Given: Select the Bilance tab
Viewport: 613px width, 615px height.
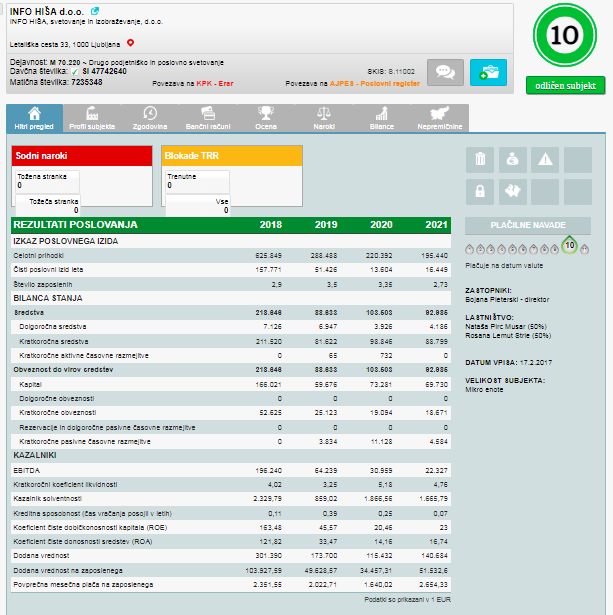Looking at the screenshot, I should pos(382,118).
